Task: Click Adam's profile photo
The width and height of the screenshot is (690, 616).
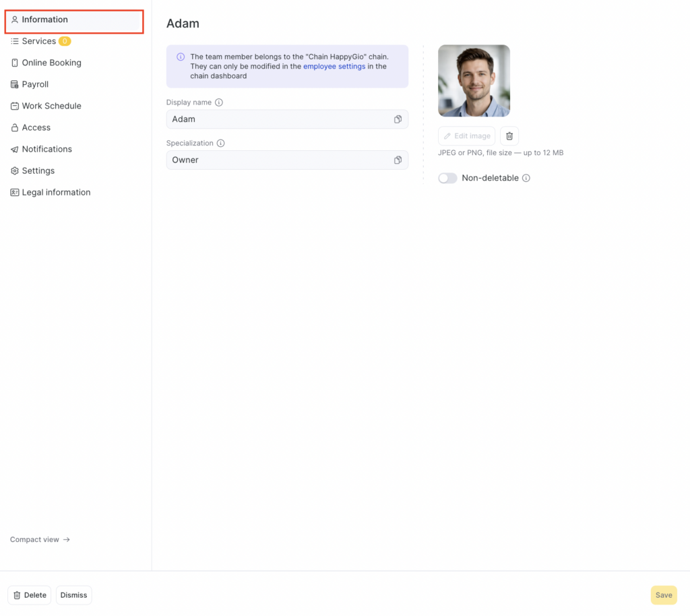Action: coord(474,81)
